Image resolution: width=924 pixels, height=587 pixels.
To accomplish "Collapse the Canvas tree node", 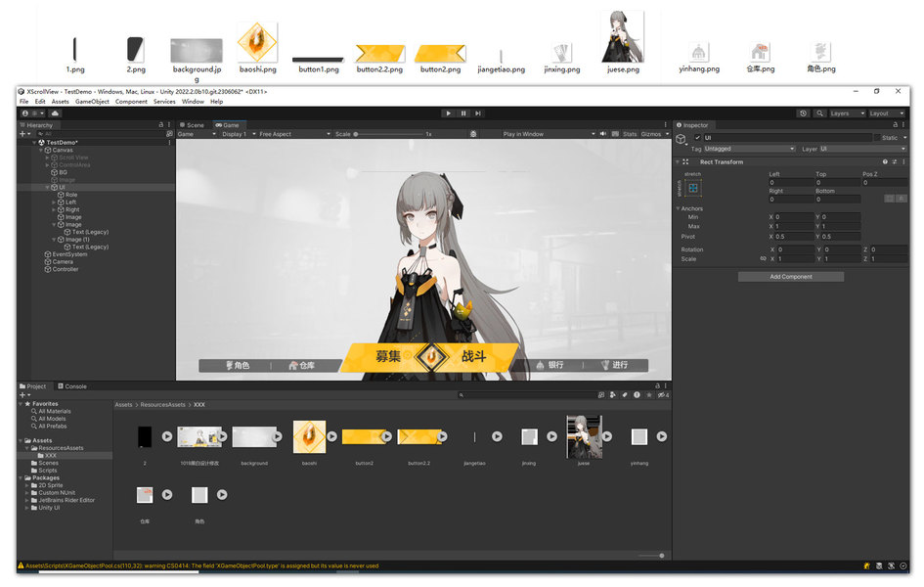I will [x=41, y=151].
